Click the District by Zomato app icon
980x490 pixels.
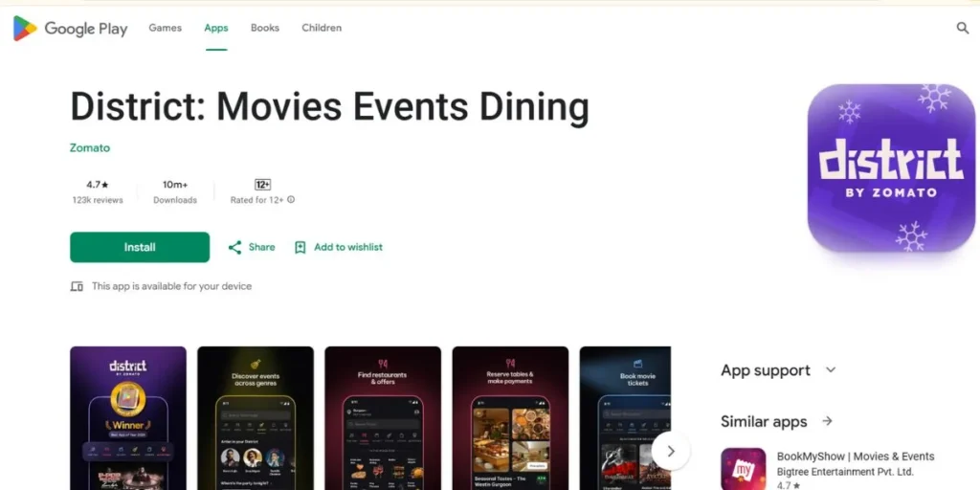pyautogui.click(x=891, y=167)
